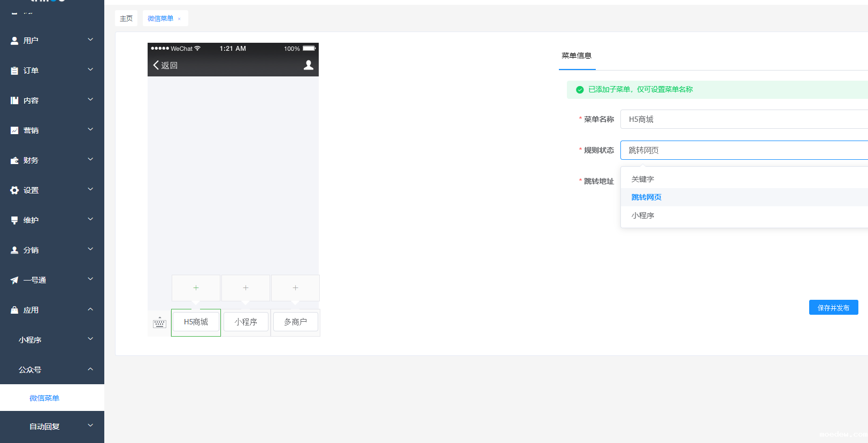Viewport: 868px width, 443px height.
Task: Open the 规则状态 dropdown field
Action: 743,150
